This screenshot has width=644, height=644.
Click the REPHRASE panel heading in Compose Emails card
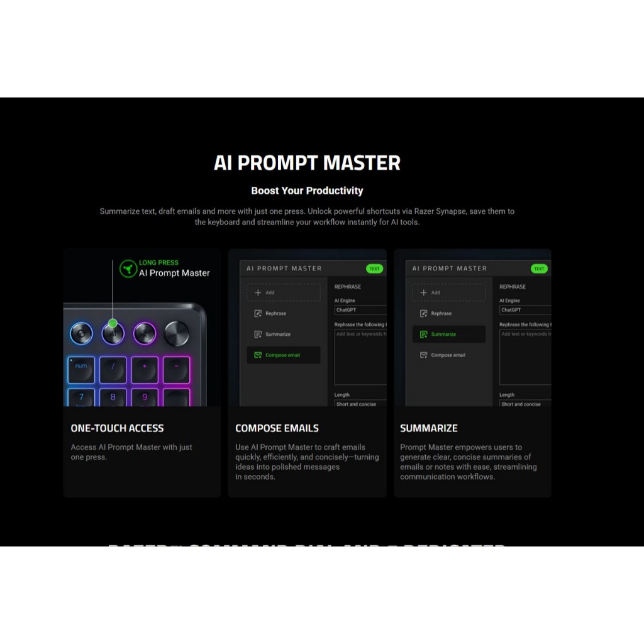347,287
